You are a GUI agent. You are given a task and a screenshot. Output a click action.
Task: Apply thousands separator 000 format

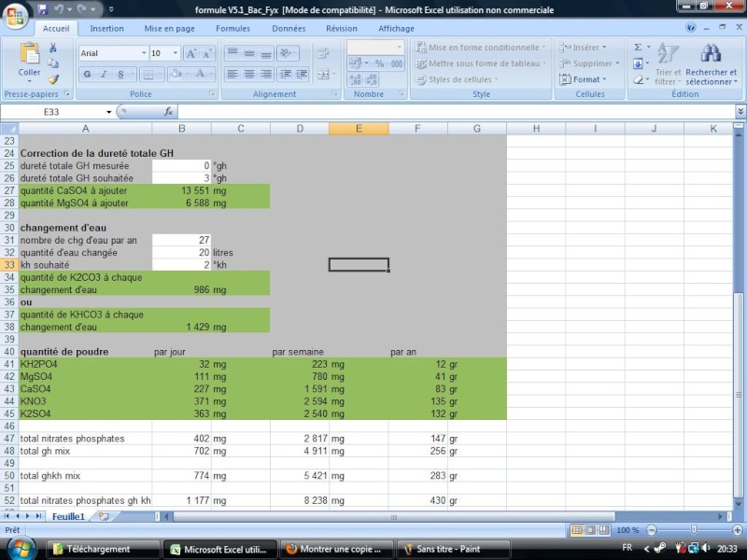tap(396, 63)
